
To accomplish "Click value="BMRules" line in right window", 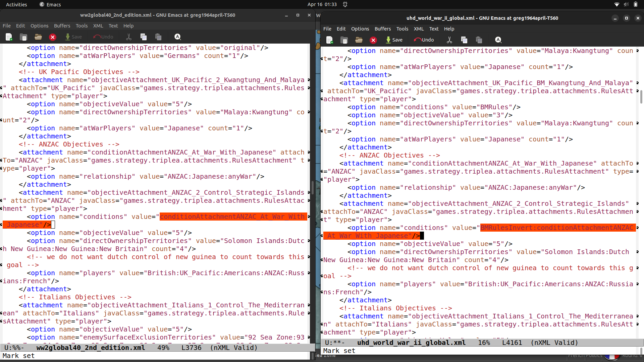I will tap(434, 107).
